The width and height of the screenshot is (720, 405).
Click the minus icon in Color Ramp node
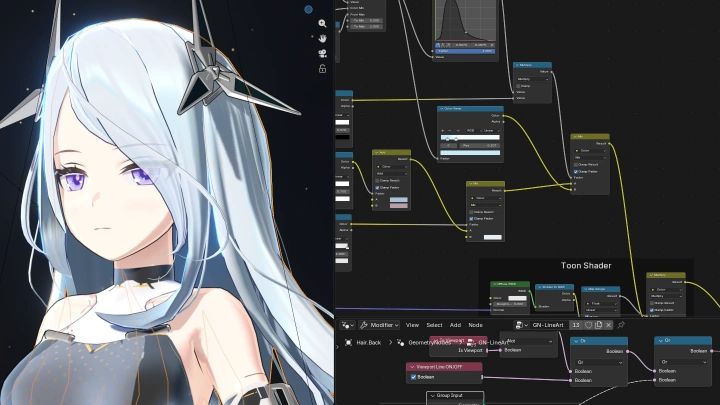(450, 131)
